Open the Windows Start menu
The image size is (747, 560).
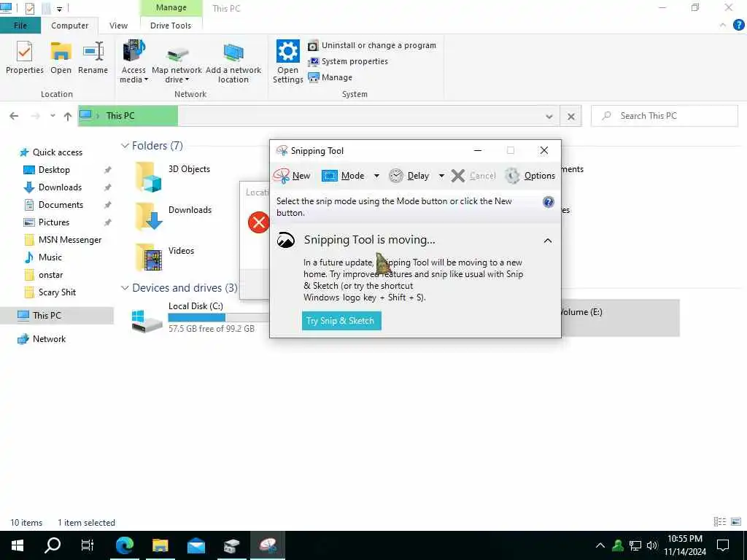point(18,545)
